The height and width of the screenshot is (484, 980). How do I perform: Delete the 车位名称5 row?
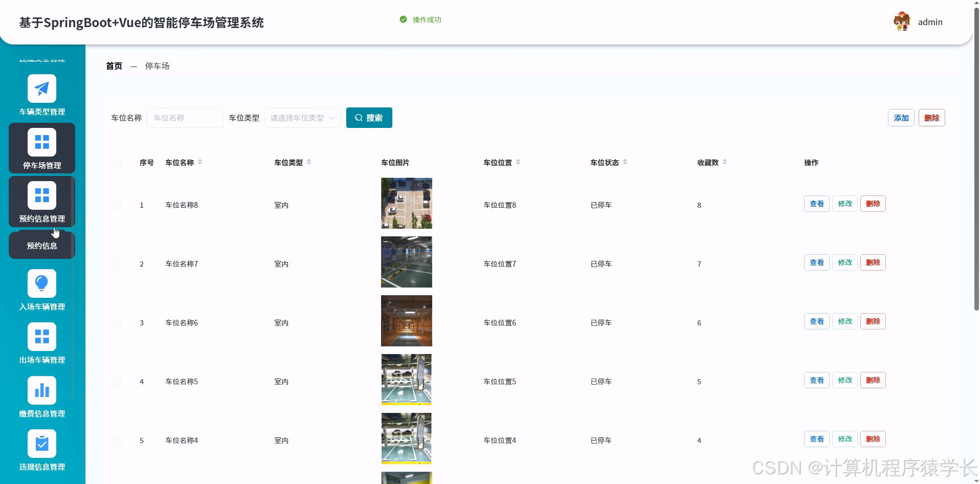[873, 380]
